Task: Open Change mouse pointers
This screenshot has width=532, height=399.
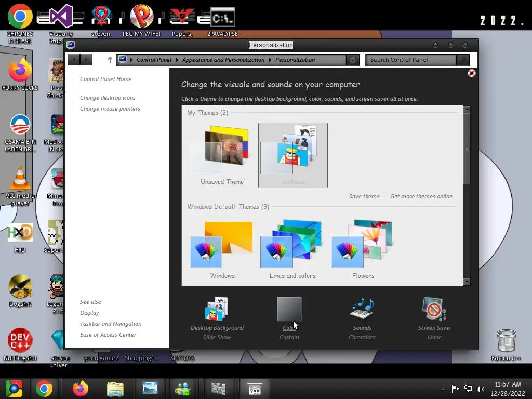Action: point(110,109)
